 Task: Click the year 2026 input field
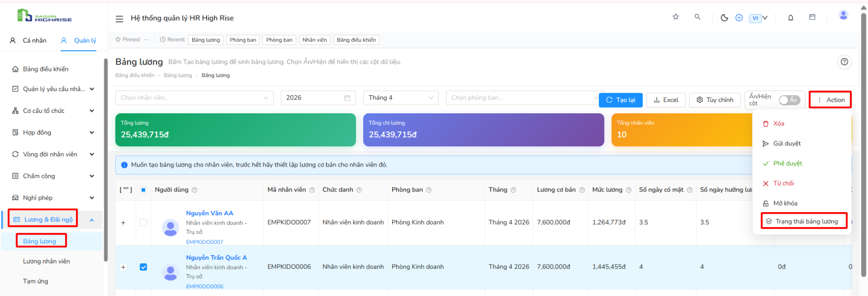(318, 98)
